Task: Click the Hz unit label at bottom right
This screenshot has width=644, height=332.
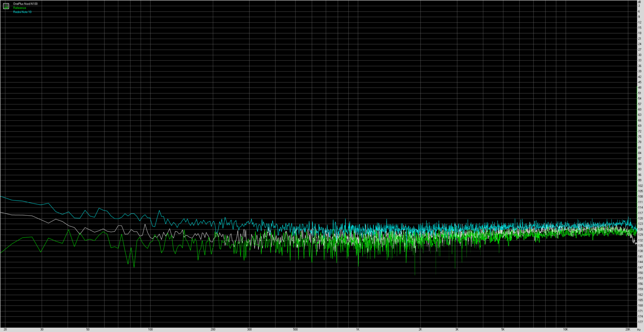Action: click(639, 330)
